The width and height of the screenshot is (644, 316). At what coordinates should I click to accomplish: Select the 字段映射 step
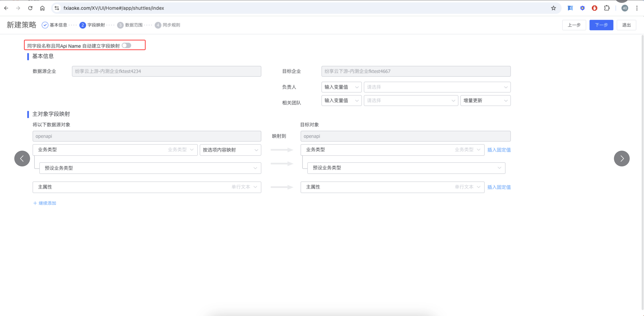click(x=92, y=25)
